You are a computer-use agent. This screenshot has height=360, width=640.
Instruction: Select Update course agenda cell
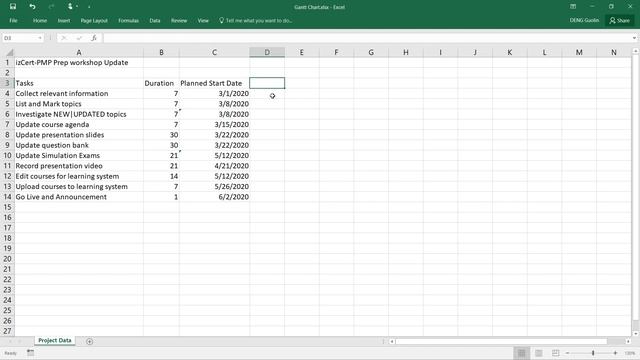tap(79, 124)
